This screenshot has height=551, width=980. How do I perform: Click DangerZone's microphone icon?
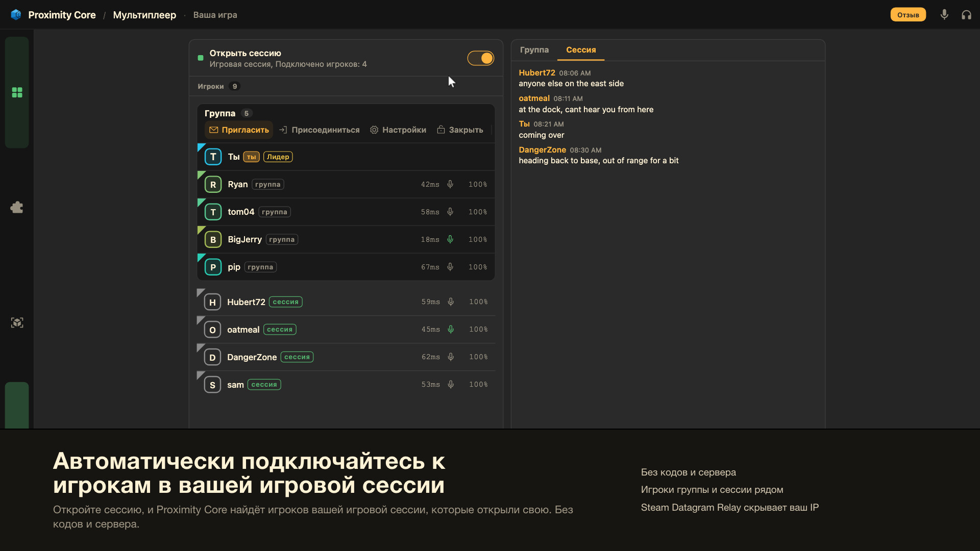coord(451,357)
